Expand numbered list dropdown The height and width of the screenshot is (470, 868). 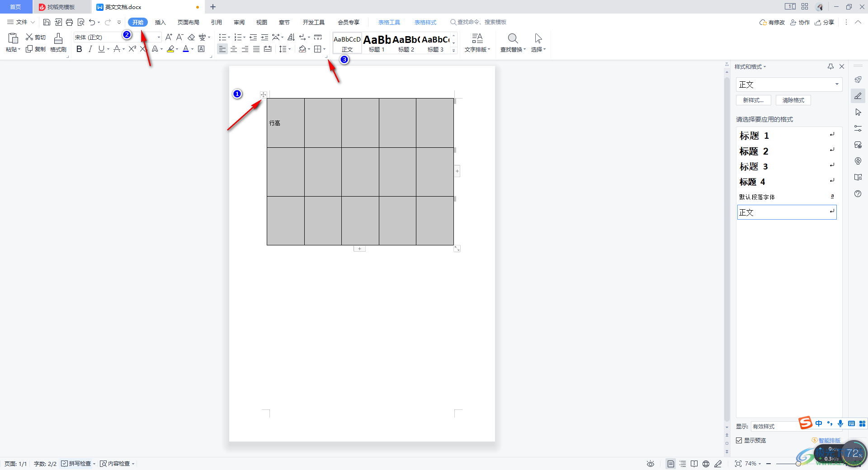pyautogui.click(x=244, y=37)
